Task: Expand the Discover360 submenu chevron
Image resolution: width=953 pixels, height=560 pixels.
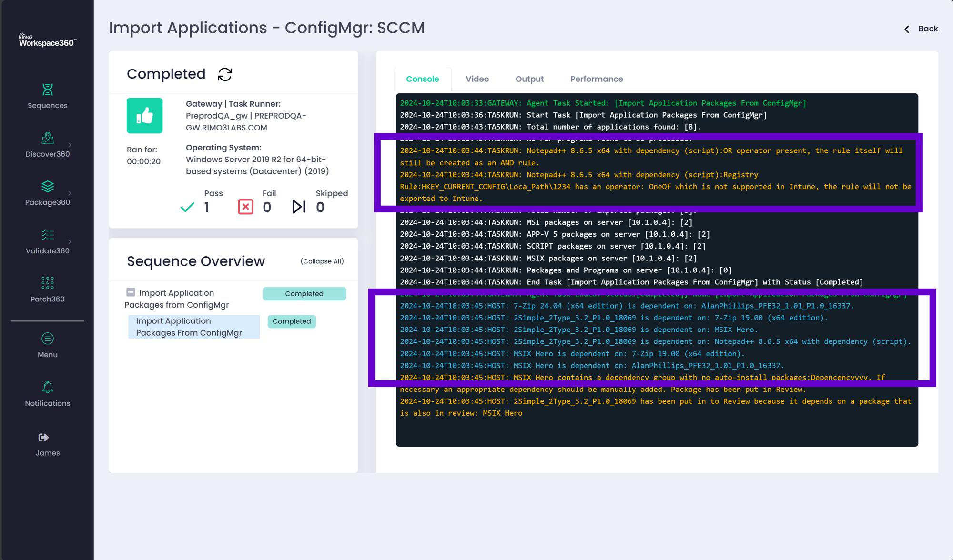Action: coord(70,145)
